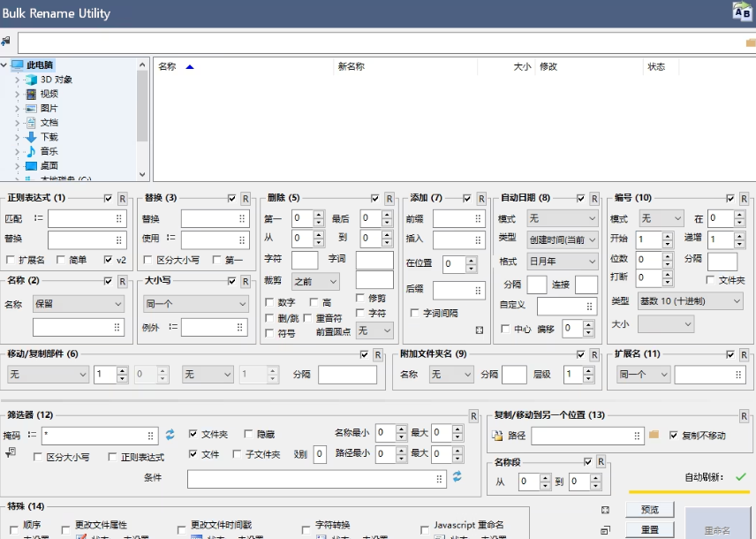Select 下载 folder in the tree
The image size is (756, 539).
49,137
